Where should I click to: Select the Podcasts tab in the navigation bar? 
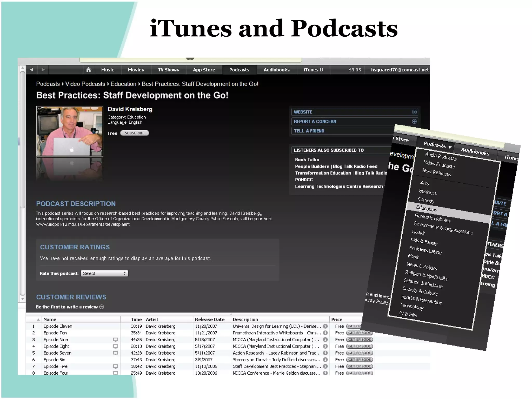click(x=239, y=70)
